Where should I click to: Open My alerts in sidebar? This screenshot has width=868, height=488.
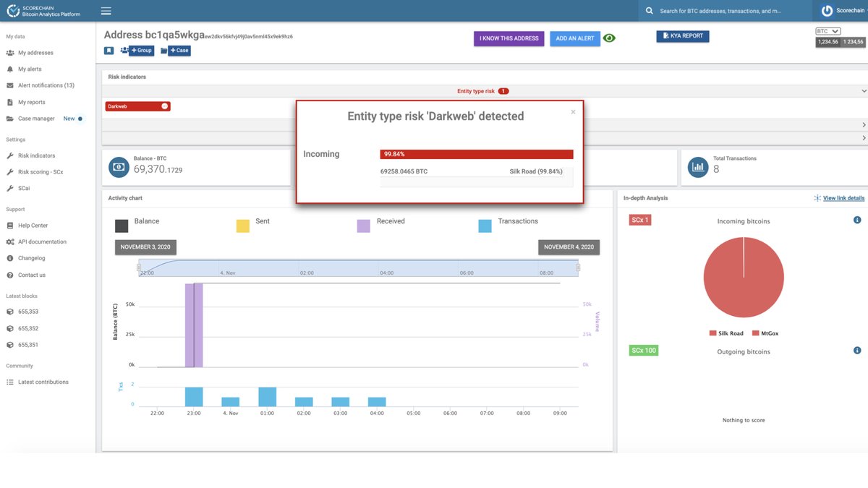click(30, 69)
